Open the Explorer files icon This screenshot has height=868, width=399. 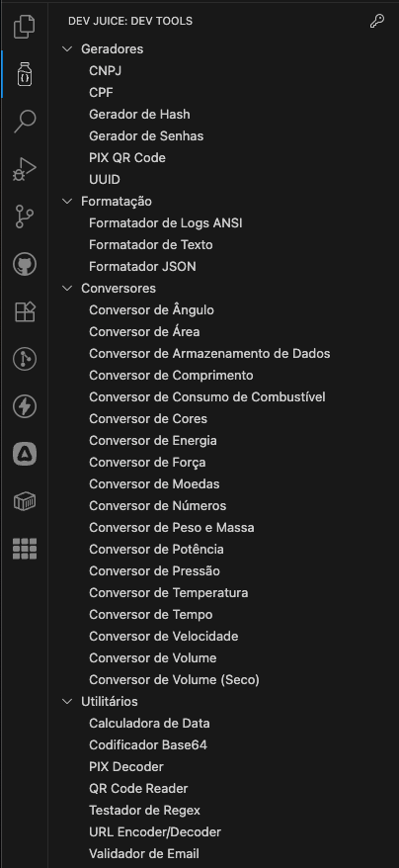click(x=25, y=26)
